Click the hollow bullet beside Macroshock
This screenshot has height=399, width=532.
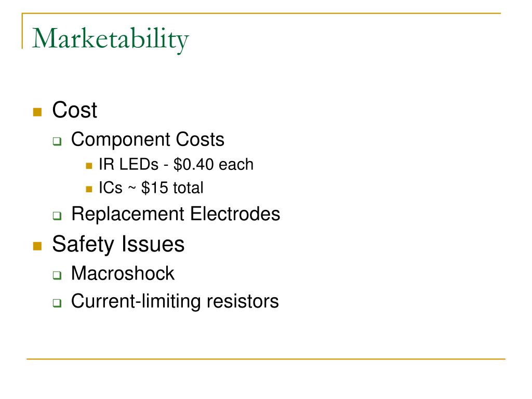[x=57, y=275]
